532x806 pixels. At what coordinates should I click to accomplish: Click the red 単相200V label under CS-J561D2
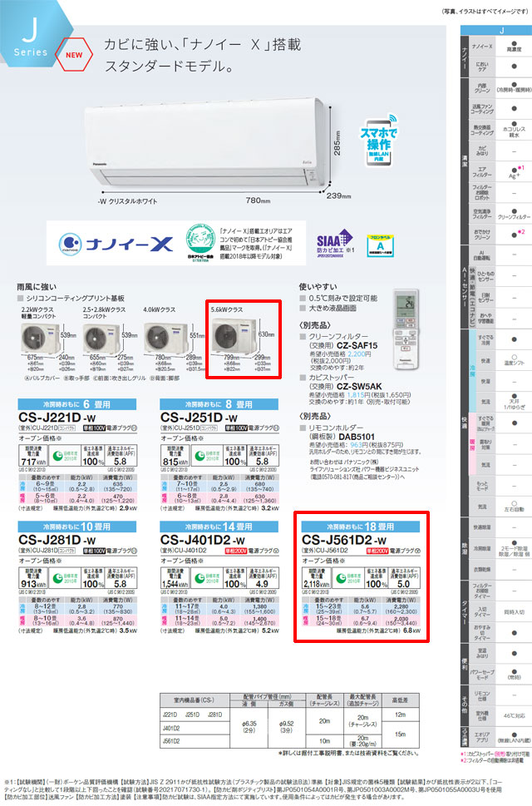click(x=377, y=551)
